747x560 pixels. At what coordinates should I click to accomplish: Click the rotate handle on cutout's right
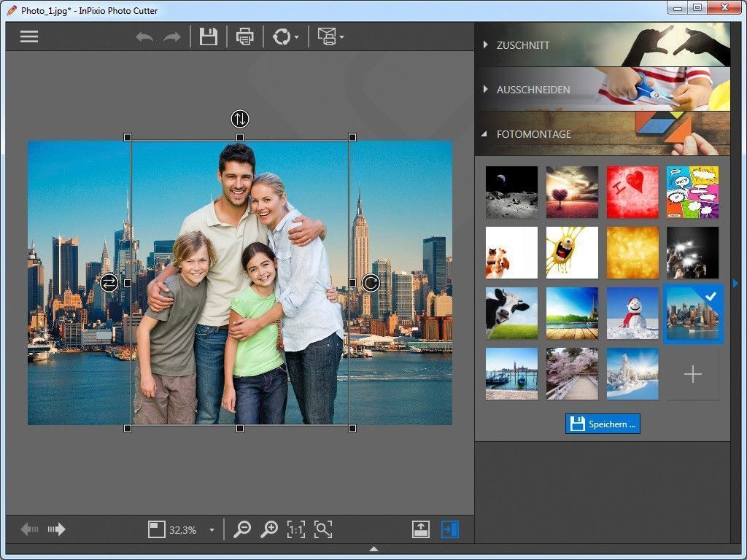[x=371, y=282]
